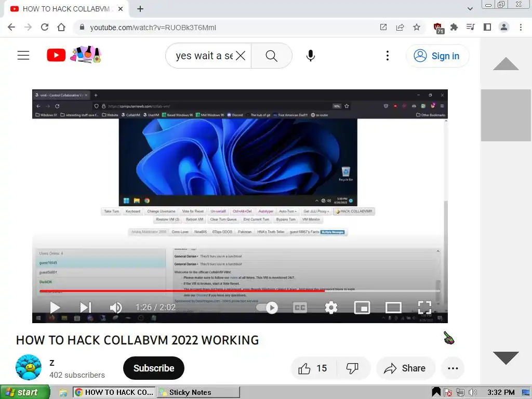Switch to theater mode

(393, 308)
